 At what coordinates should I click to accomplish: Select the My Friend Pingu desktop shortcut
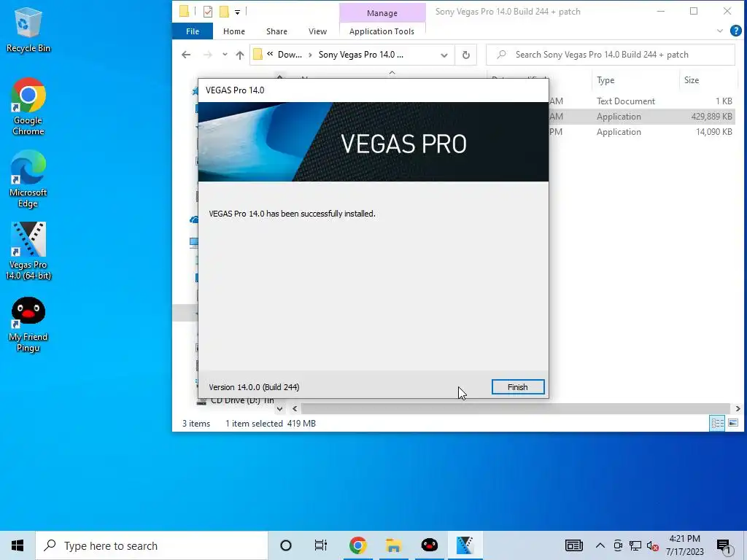(28, 324)
